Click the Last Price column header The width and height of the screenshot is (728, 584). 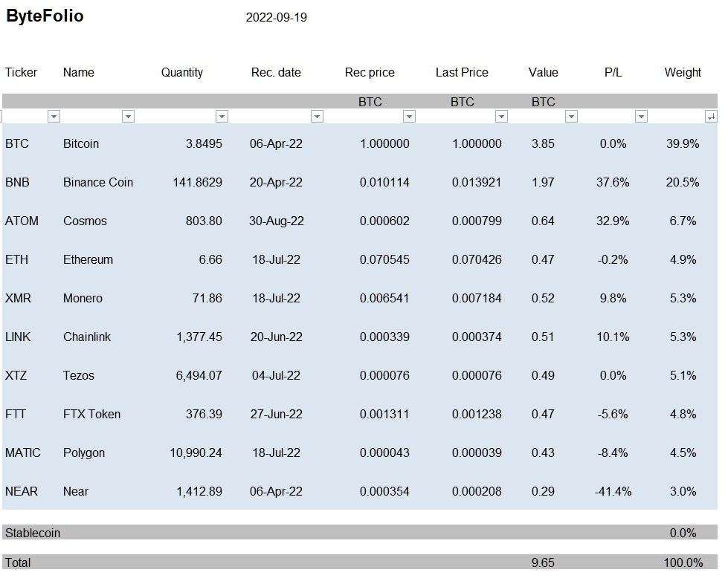point(462,72)
